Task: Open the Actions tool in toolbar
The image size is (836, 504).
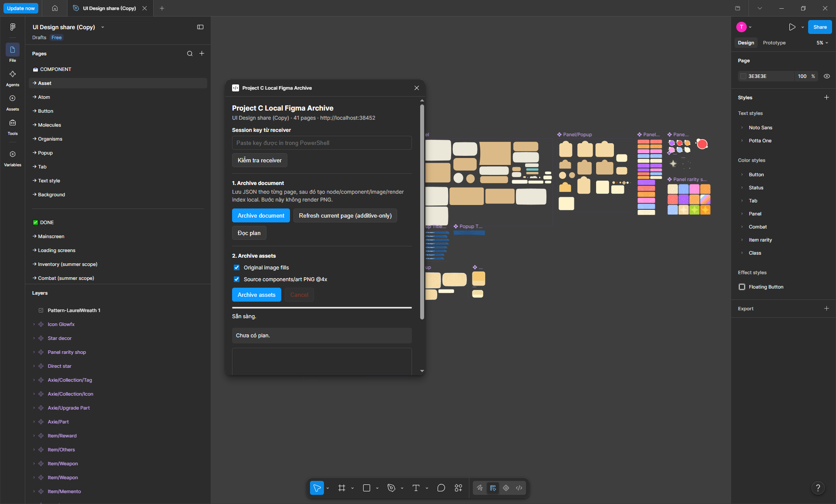Action: click(x=458, y=488)
